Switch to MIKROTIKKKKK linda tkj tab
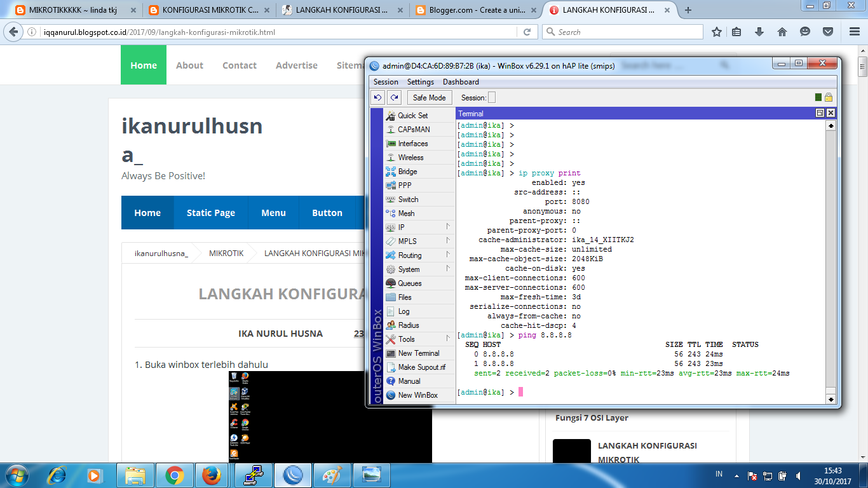 pos(76,10)
